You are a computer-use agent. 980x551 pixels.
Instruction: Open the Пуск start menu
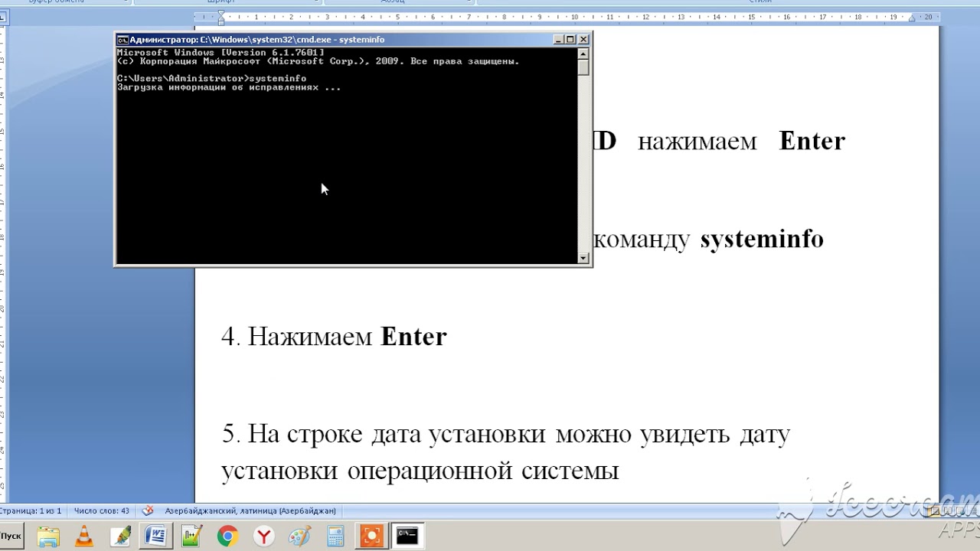(11, 535)
